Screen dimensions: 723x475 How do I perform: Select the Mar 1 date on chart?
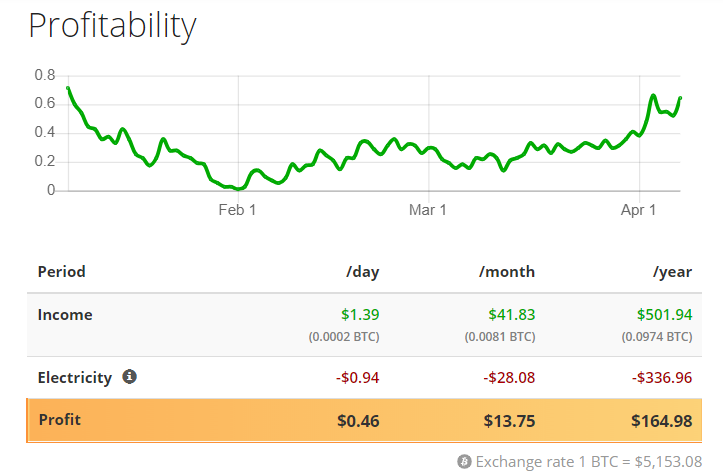pos(427,210)
